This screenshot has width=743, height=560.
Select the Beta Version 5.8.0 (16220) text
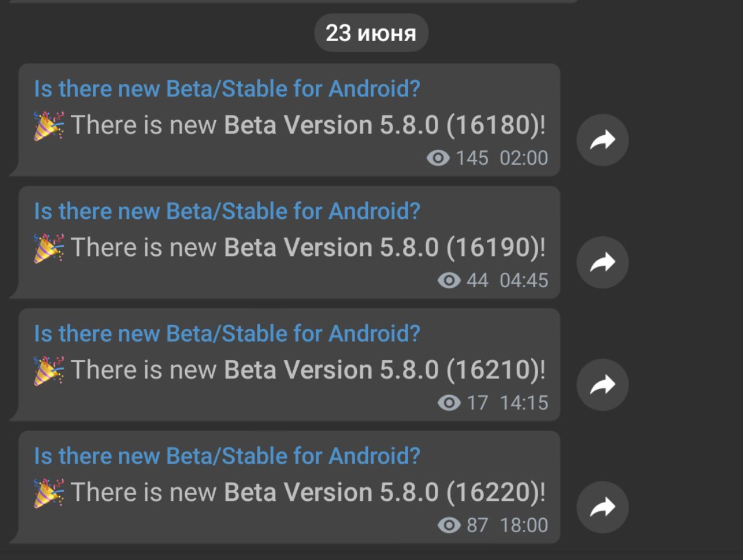click(x=384, y=493)
